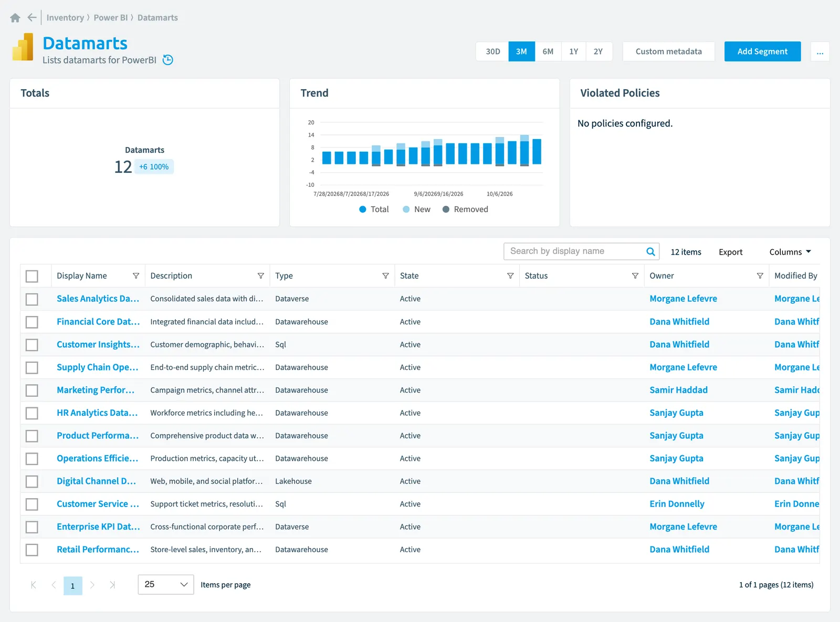
Task: Open the more options ellipsis button
Action: click(820, 51)
